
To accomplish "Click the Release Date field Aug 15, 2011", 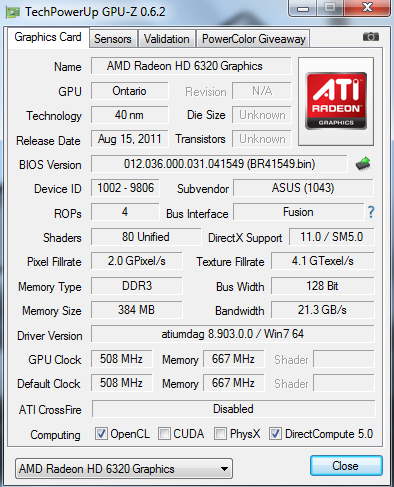I will coord(130,139).
